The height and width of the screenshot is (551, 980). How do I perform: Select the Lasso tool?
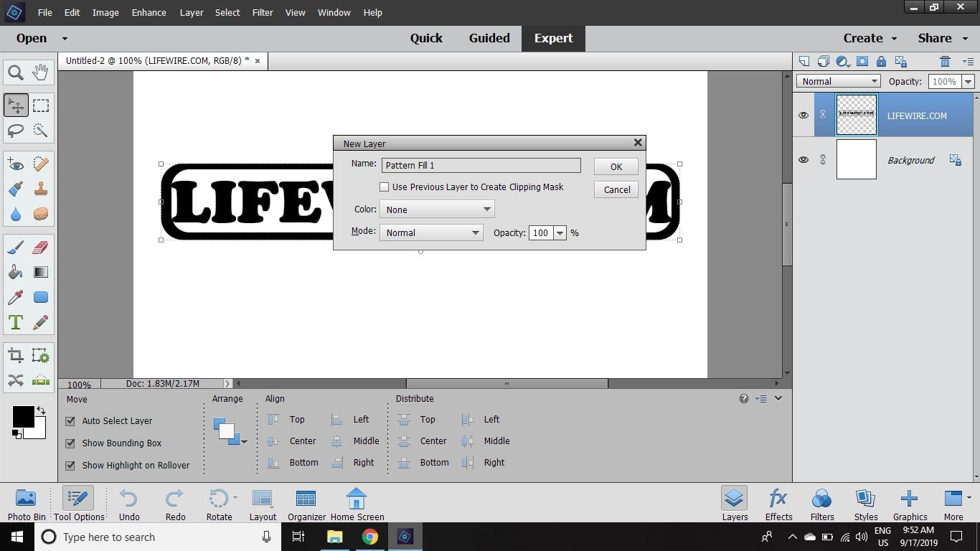coord(16,131)
